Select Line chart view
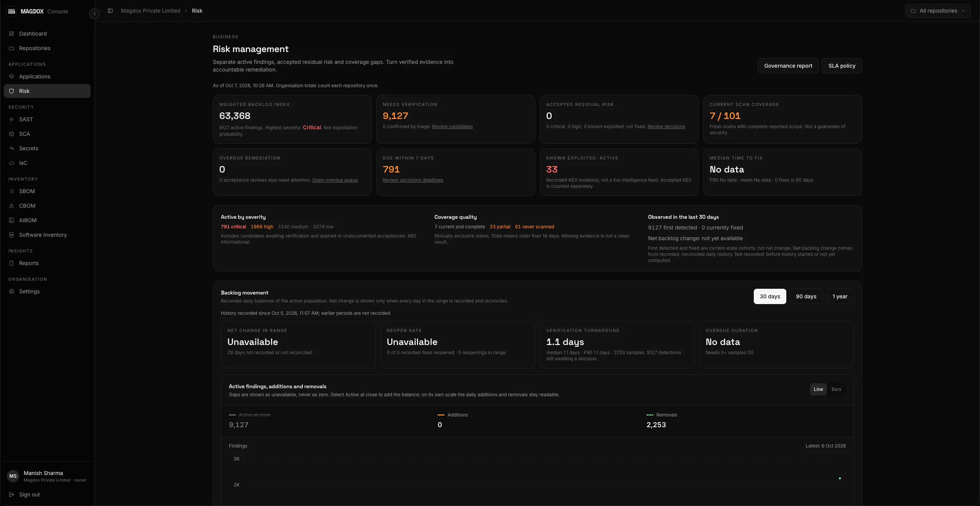Viewport: 980px width, 506px height. [818, 389]
